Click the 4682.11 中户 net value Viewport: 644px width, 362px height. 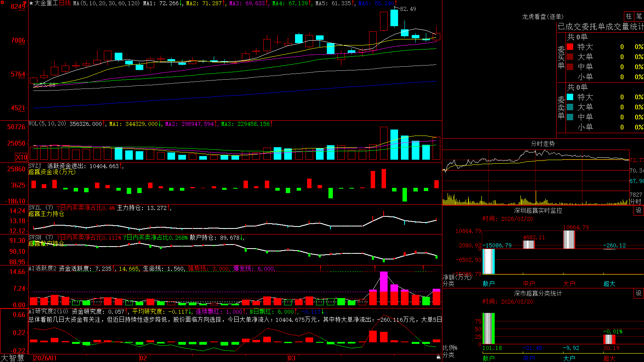pyautogui.click(x=534, y=237)
